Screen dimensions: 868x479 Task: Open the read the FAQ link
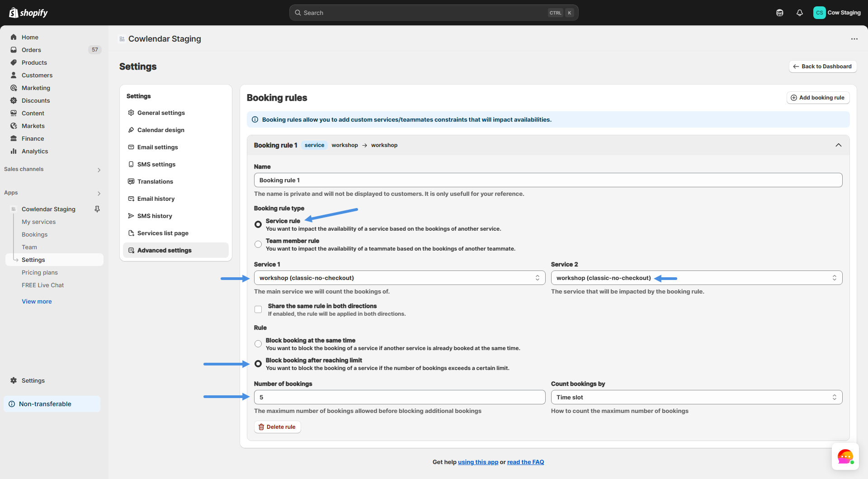coord(525,462)
